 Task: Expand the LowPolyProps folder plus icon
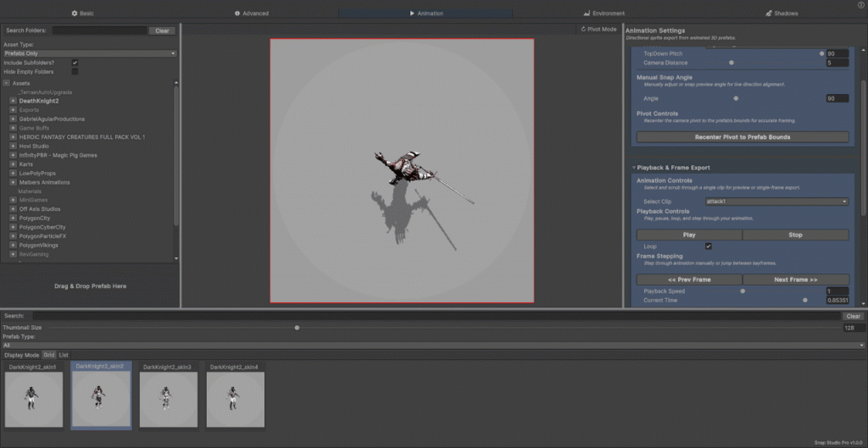pyautogui.click(x=14, y=173)
